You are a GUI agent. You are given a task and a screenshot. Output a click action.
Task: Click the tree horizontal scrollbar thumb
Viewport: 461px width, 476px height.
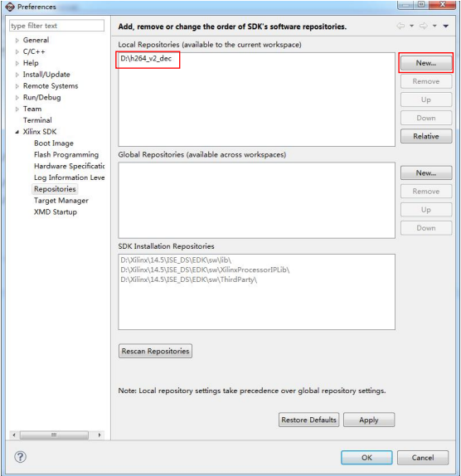click(54, 435)
